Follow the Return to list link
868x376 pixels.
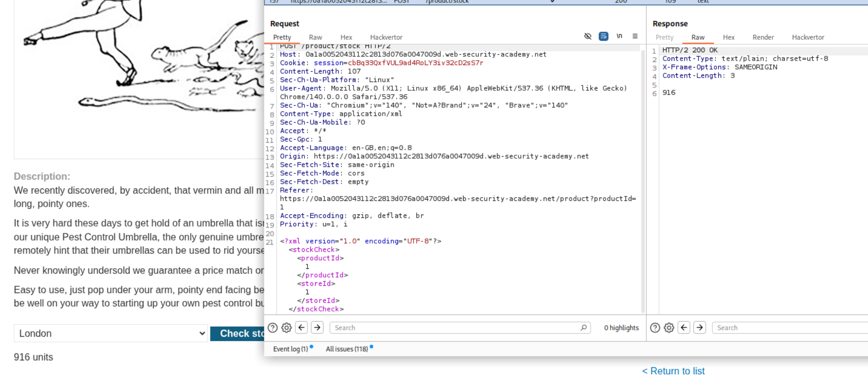pyautogui.click(x=673, y=371)
